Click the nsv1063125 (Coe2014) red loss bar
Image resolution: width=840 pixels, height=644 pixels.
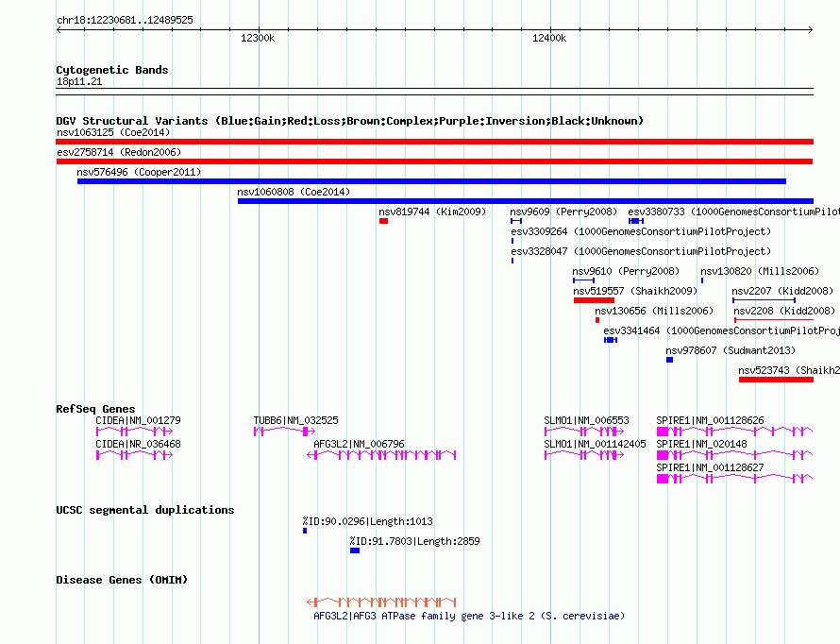click(x=434, y=142)
